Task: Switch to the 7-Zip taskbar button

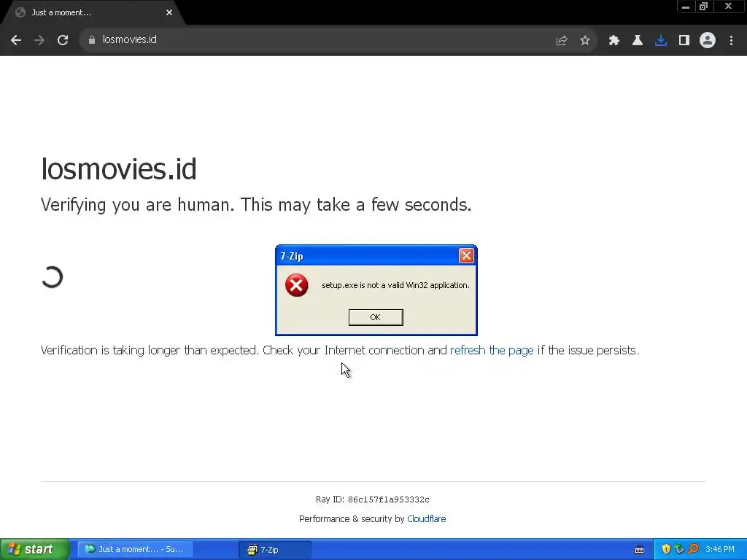Action: click(275, 549)
